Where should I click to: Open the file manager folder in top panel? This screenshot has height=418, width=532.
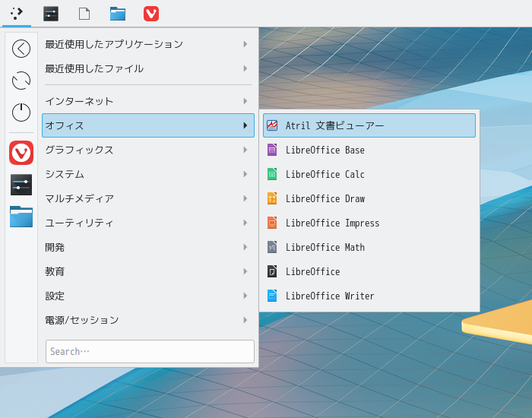tap(118, 14)
